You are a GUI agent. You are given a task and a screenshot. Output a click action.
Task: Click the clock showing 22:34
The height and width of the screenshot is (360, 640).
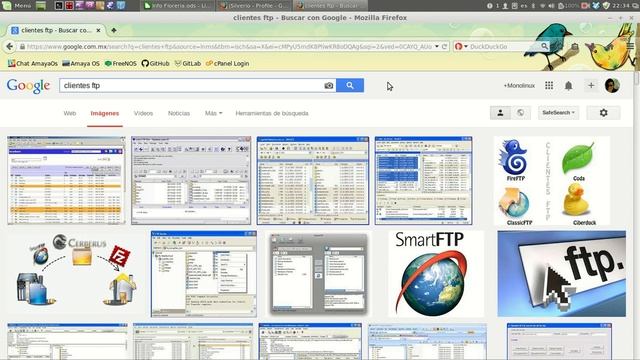[x=620, y=5]
